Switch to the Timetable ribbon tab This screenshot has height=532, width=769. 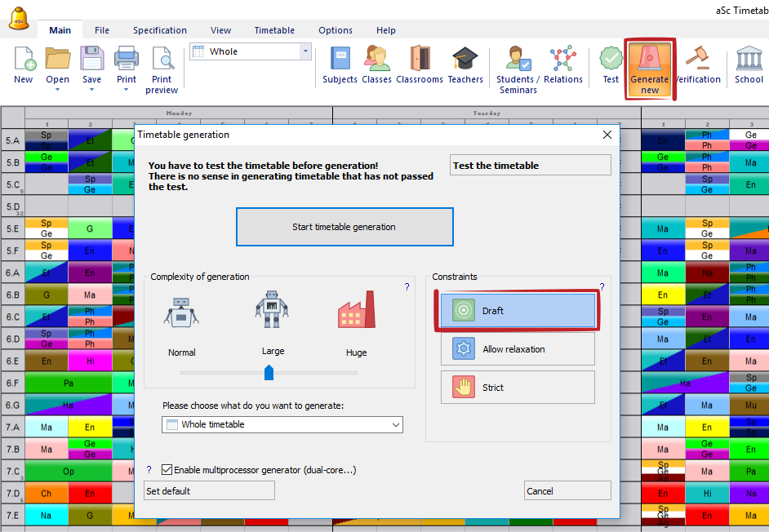274,30
